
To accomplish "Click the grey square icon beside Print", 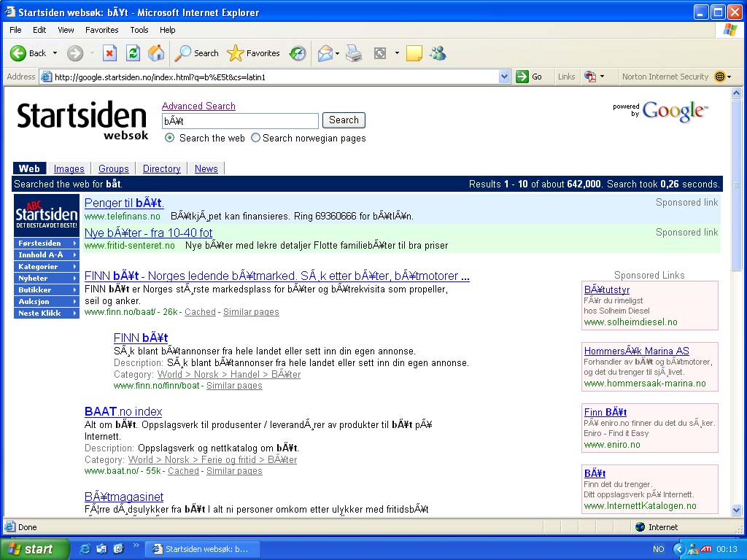I will click(379, 53).
